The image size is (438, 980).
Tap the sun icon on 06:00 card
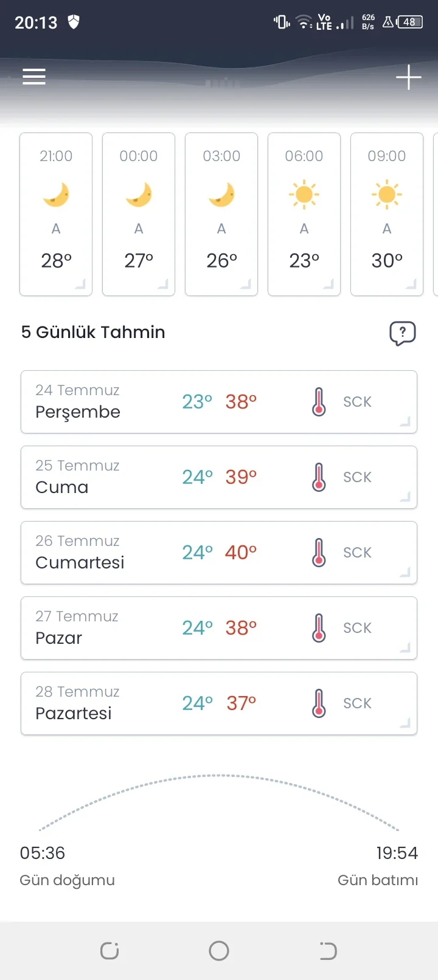304,195
